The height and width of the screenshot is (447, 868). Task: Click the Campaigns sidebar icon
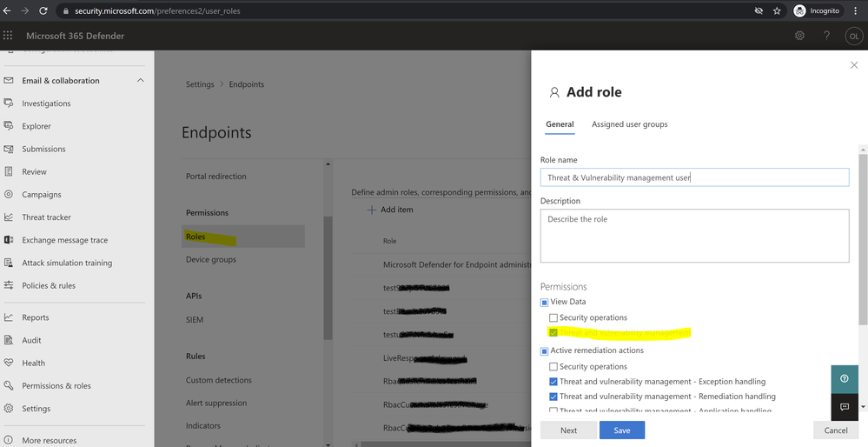(9, 194)
